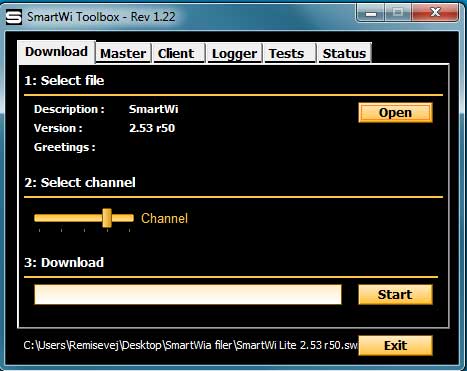
Task: Click the maximize window button
Action: click(398, 13)
